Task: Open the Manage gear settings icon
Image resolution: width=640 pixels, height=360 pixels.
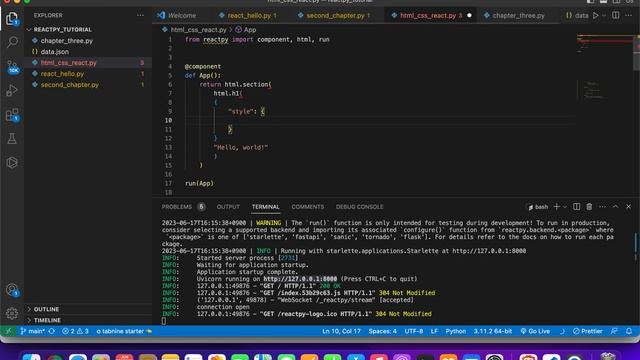Action: pyautogui.click(x=12, y=313)
